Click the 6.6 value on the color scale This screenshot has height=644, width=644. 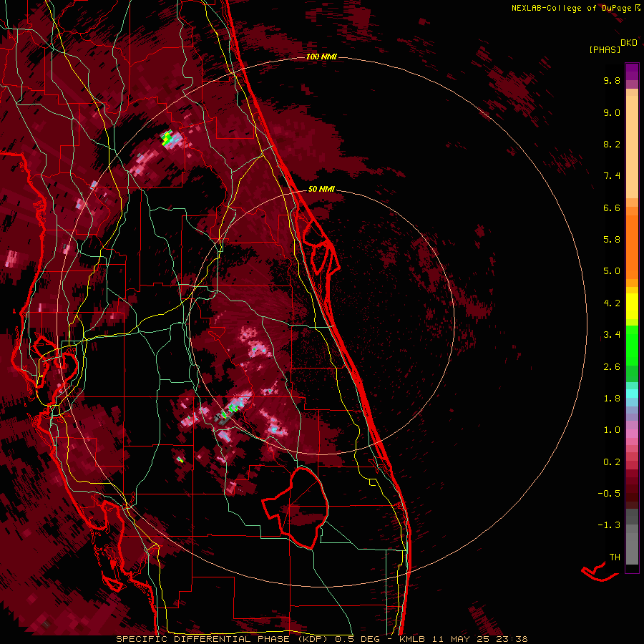pyautogui.click(x=612, y=208)
